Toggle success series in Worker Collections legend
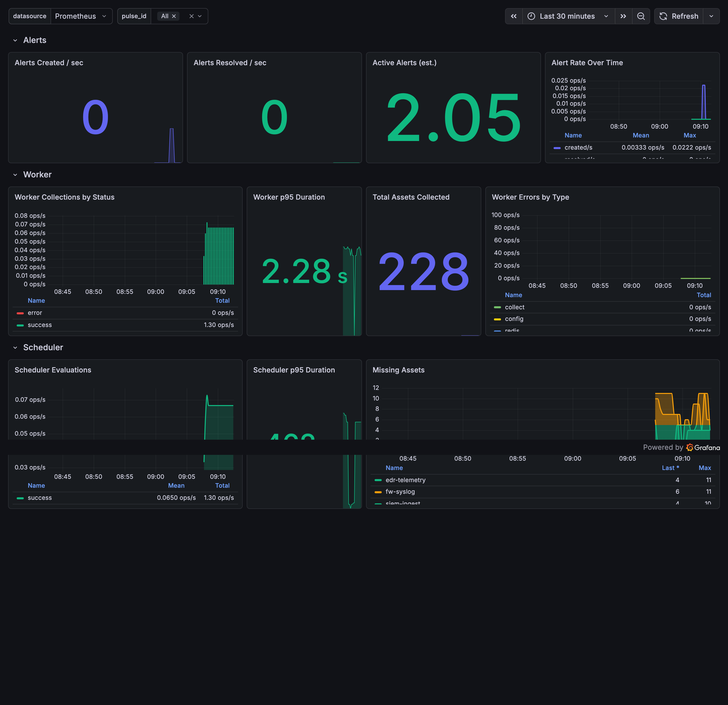This screenshot has height=705, width=728. coord(40,325)
